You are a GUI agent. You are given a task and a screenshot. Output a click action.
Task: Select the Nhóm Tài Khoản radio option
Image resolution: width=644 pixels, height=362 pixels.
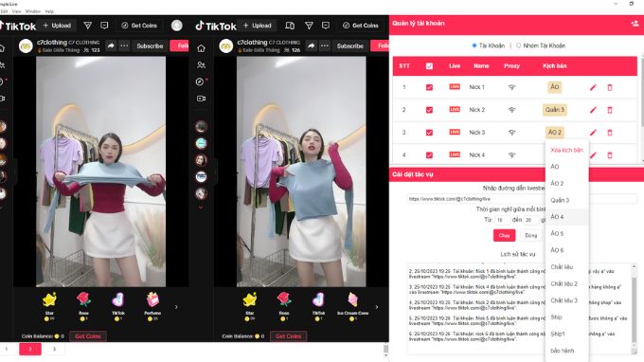tap(518, 45)
